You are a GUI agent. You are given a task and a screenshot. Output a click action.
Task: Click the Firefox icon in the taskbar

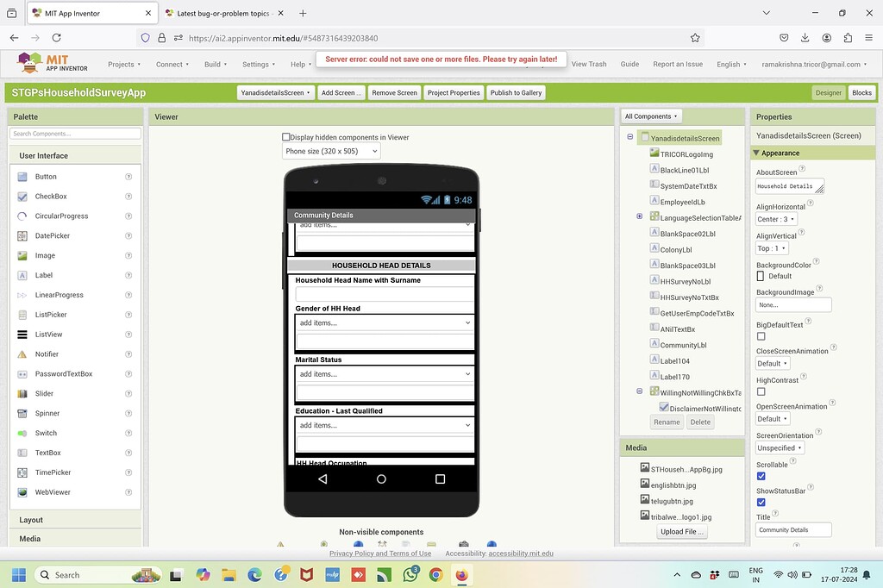click(x=461, y=574)
